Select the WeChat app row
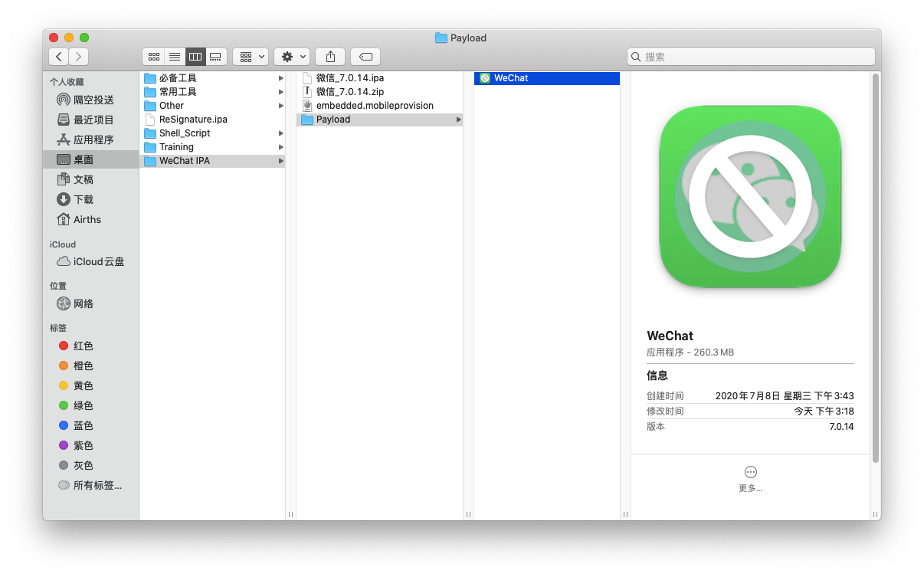Viewport: 924px width, 577px height. [547, 78]
